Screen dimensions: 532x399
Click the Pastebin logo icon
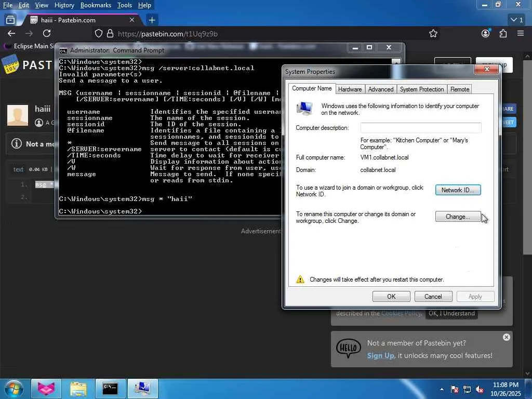click(x=10, y=64)
